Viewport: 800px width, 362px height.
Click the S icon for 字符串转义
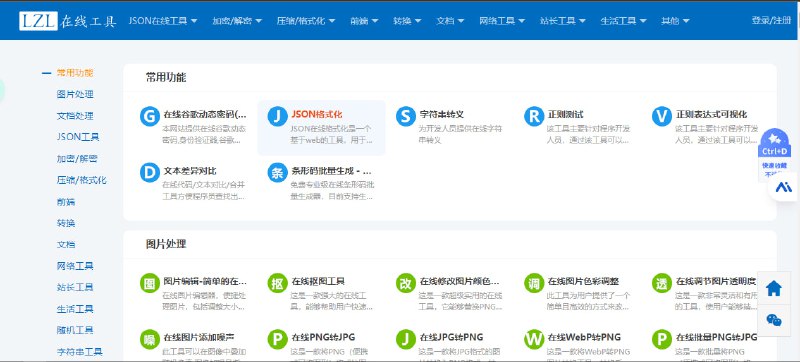406,117
